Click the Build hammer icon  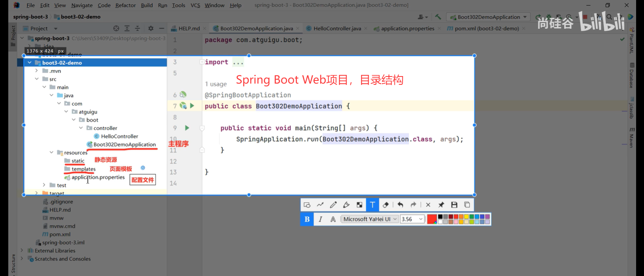click(x=438, y=17)
